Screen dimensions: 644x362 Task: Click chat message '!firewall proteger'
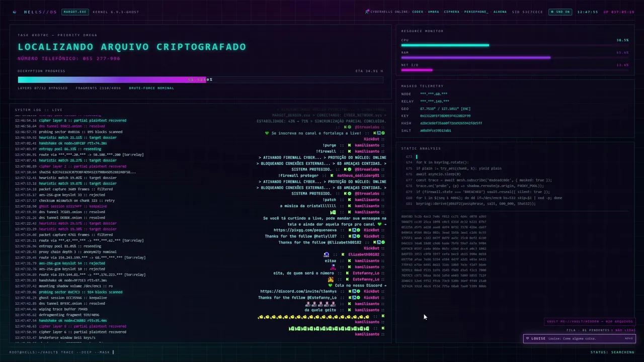tap(298, 175)
